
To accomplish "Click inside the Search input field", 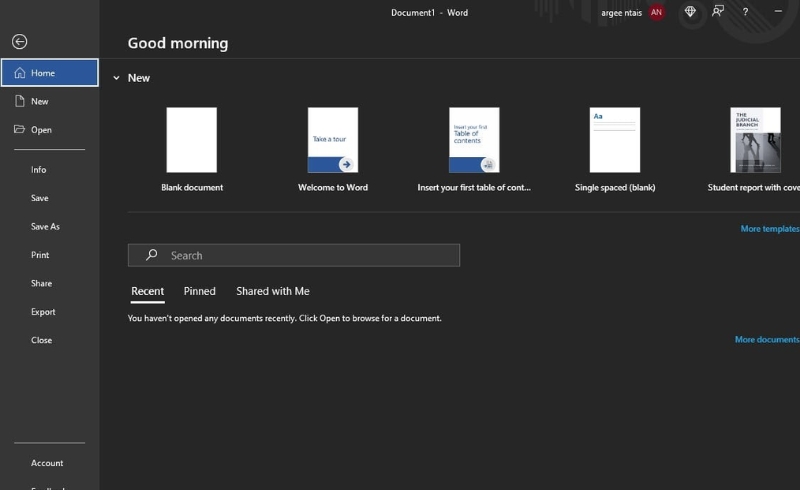I will (294, 255).
